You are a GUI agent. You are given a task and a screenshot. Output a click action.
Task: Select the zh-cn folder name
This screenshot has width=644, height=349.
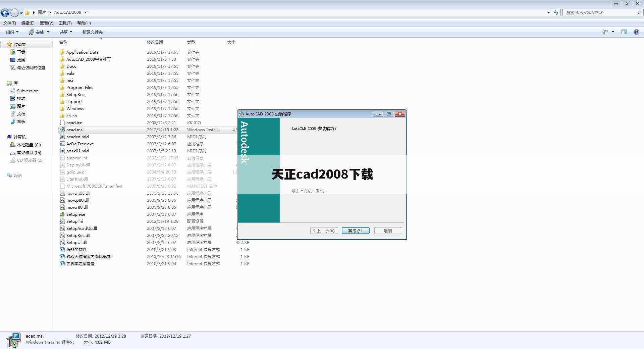coord(71,115)
